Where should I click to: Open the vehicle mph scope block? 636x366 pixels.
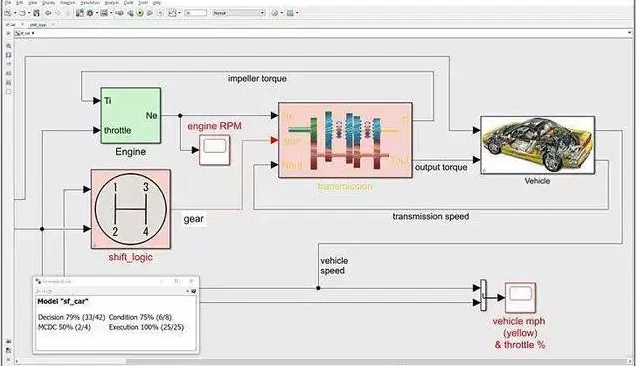520,298
